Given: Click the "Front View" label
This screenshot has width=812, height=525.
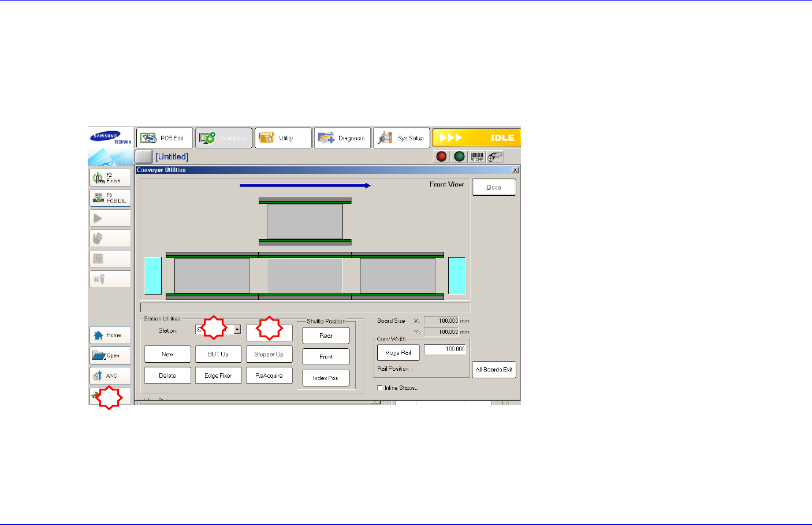Looking at the screenshot, I should pos(446,184).
